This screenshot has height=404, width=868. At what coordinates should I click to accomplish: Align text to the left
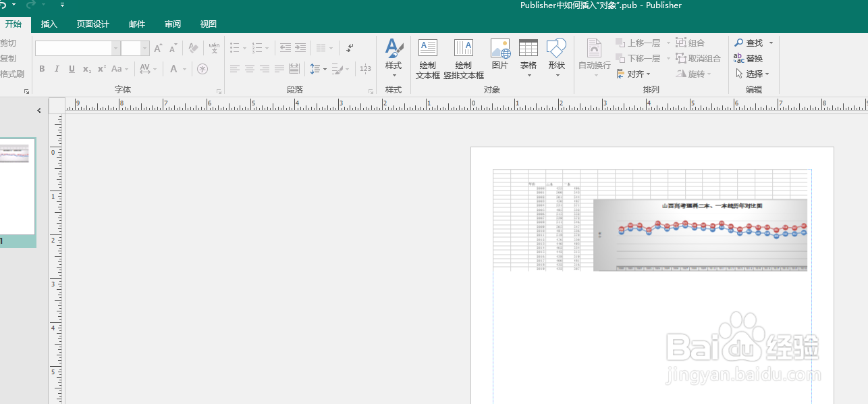235,69
